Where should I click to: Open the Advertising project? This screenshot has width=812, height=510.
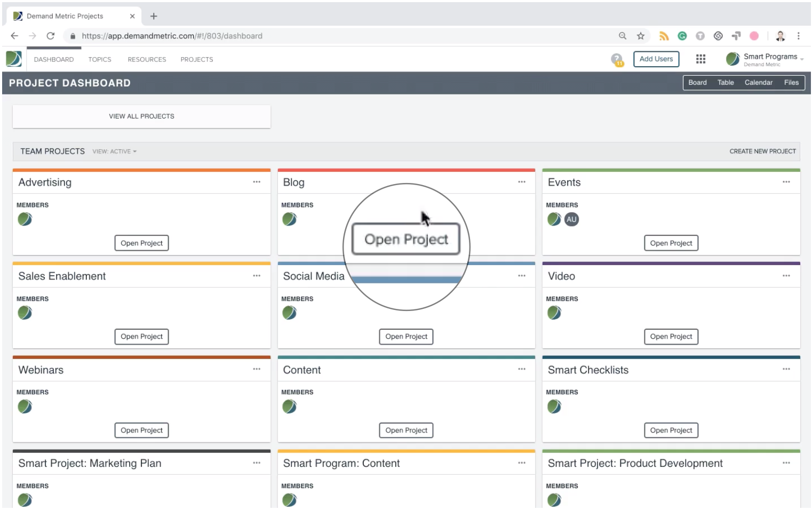click(x=141, y=243)
